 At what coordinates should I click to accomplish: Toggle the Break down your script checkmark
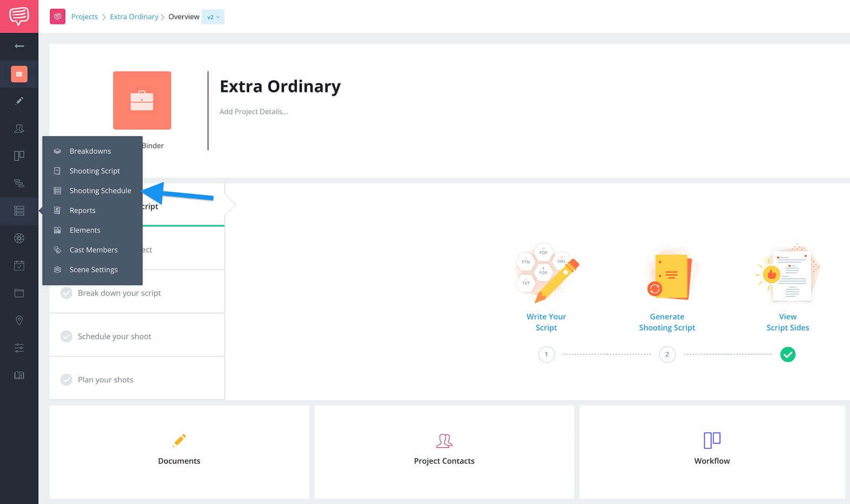[66, 293]
